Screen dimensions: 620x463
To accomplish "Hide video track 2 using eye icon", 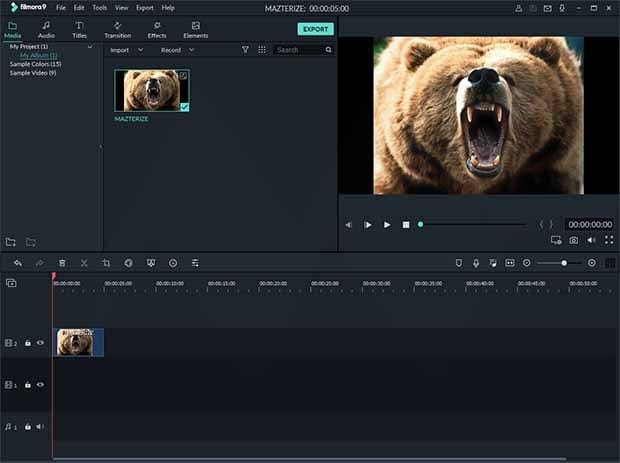I will [41, 343].
